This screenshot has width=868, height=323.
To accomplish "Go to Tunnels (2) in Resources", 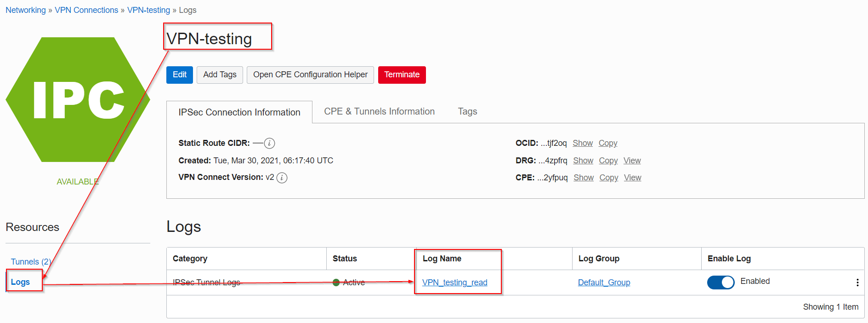I will coord(30,262).
